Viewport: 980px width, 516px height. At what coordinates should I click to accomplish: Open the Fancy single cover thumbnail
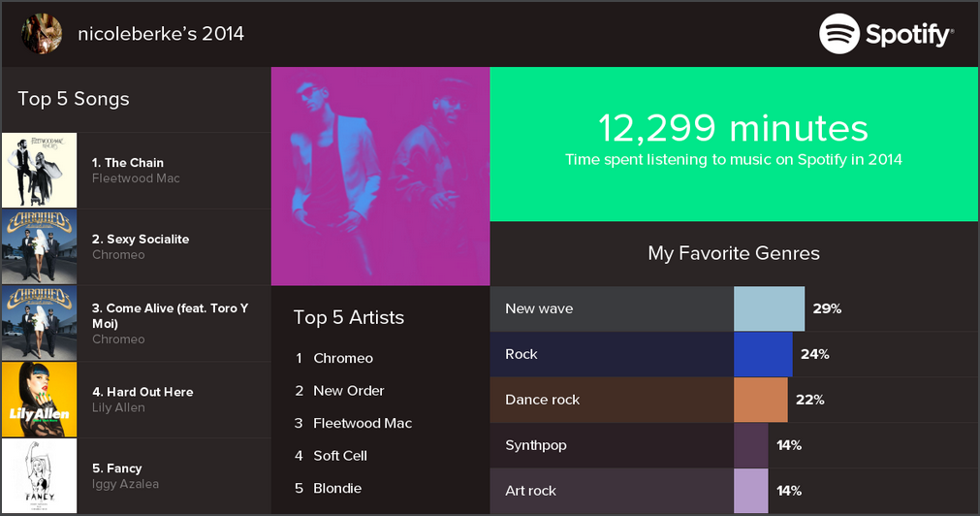tap(40, 476)
